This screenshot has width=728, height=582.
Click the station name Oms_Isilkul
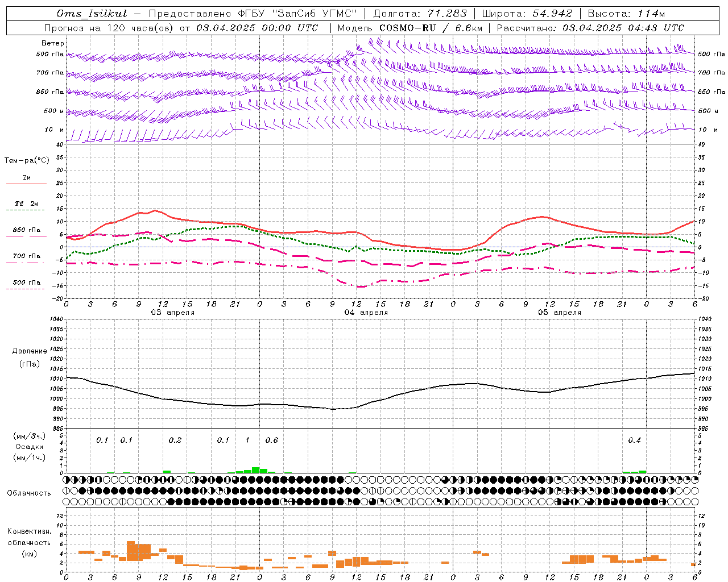[x=92, y=14]
